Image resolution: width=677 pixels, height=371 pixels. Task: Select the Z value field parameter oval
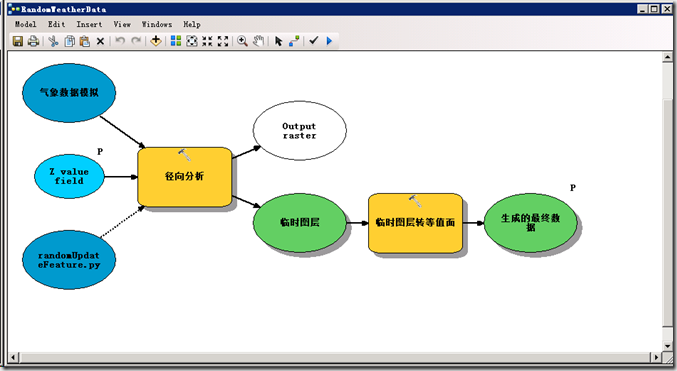pyautogui.click(x=69, y=176)
